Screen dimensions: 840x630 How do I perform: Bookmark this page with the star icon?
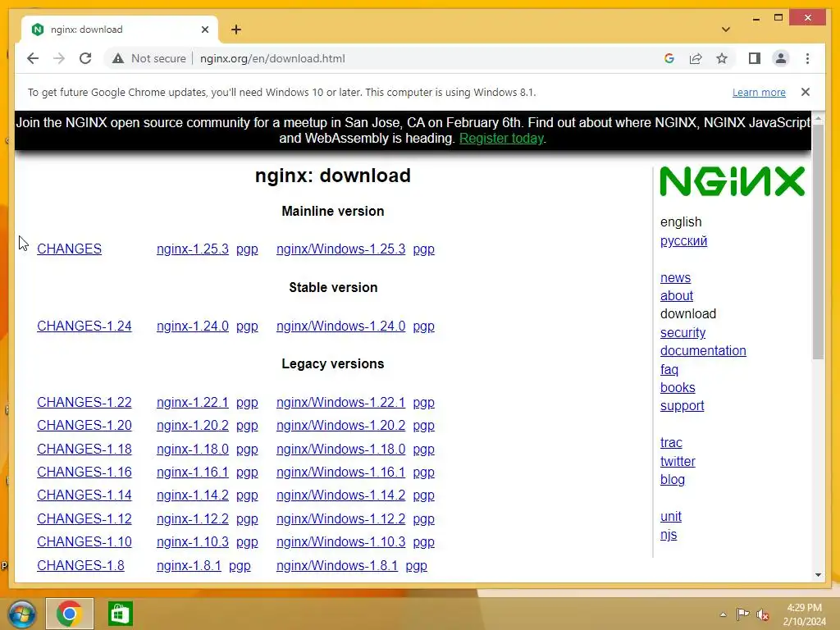click(x=722, y=58)
